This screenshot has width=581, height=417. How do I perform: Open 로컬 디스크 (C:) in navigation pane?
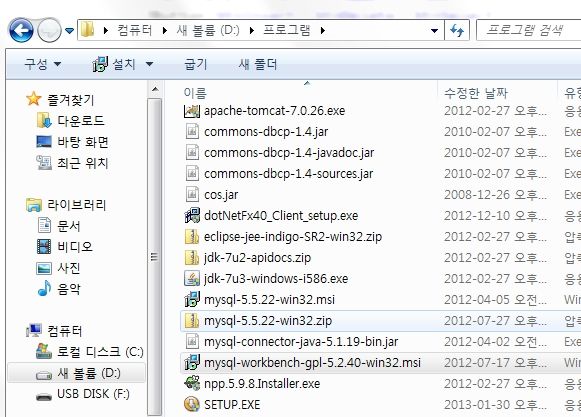pos(100,352)
